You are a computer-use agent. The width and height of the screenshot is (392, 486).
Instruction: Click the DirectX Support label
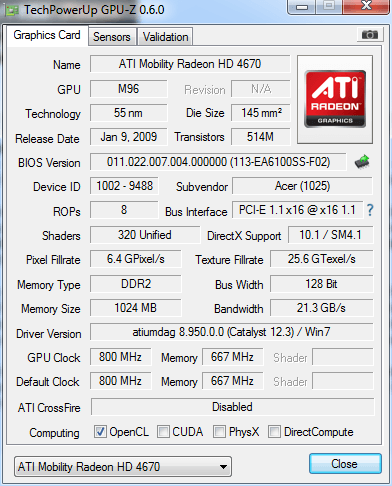coord(244,236)
